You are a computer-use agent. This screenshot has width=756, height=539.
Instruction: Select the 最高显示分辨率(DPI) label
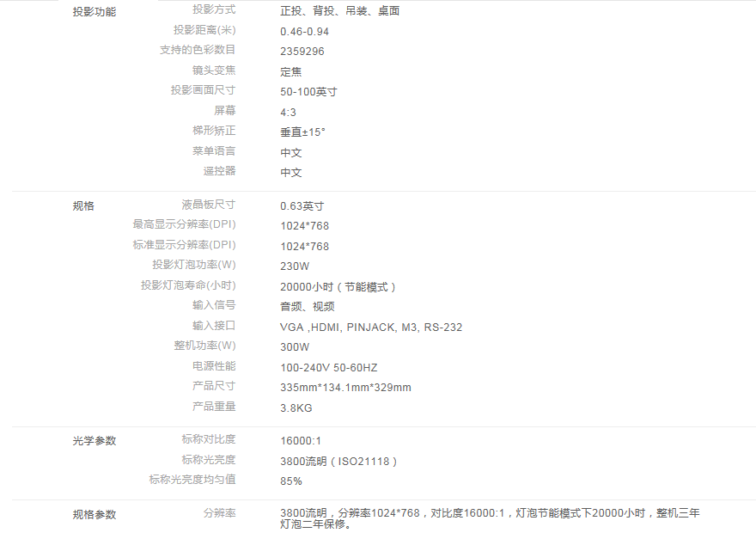point(184,224)
